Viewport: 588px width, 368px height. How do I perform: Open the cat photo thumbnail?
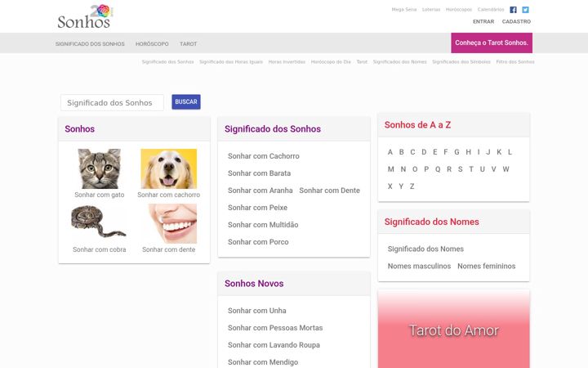click(100, 168)
